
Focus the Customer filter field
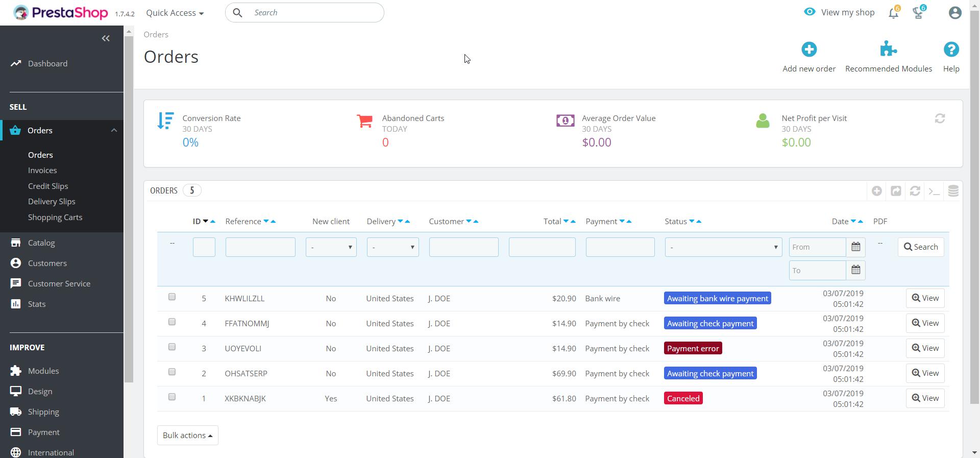click(464, 247)
